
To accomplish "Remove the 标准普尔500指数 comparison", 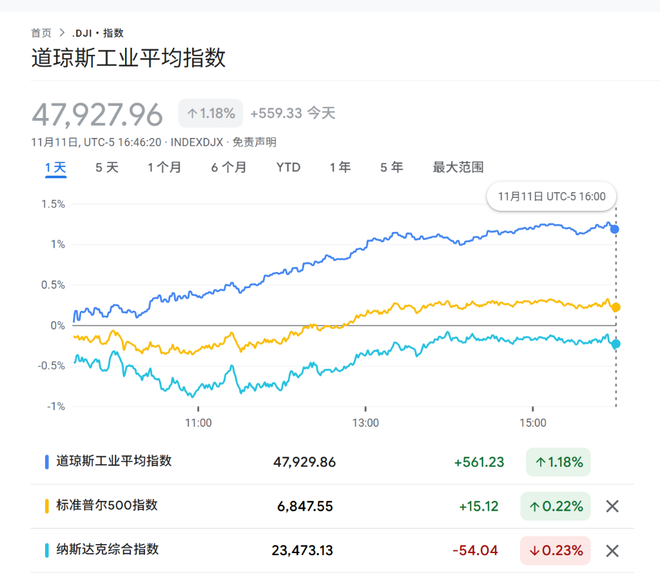I will click(613, 506).
